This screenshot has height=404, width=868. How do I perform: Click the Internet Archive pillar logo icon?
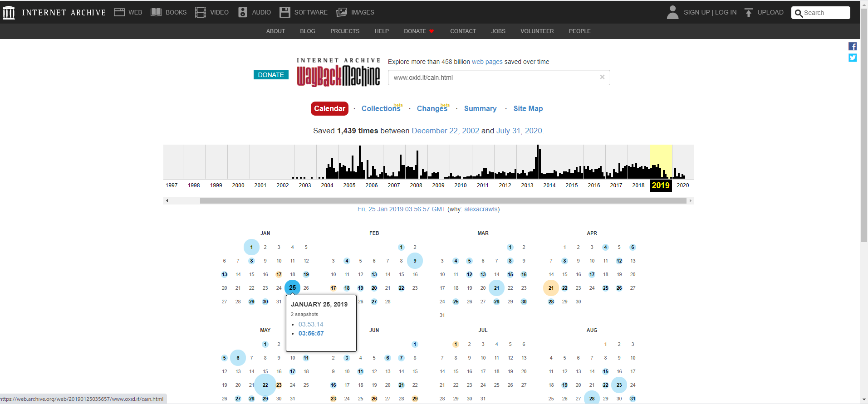(9, 12)
